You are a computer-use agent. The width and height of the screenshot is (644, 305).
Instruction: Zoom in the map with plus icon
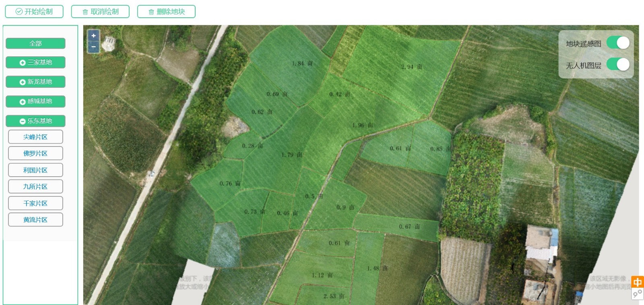tap(93, 36)
